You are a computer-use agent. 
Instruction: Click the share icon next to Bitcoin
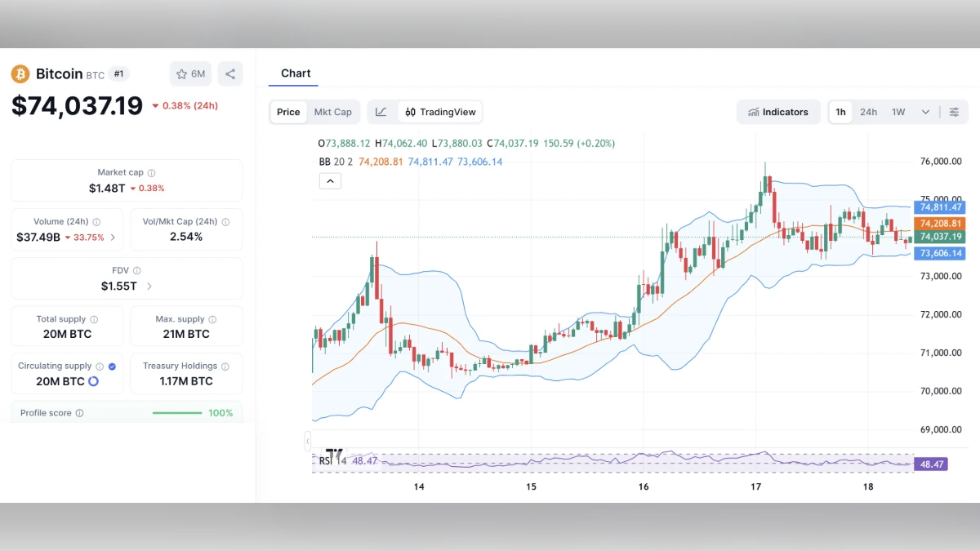click(x=230, y=73)
